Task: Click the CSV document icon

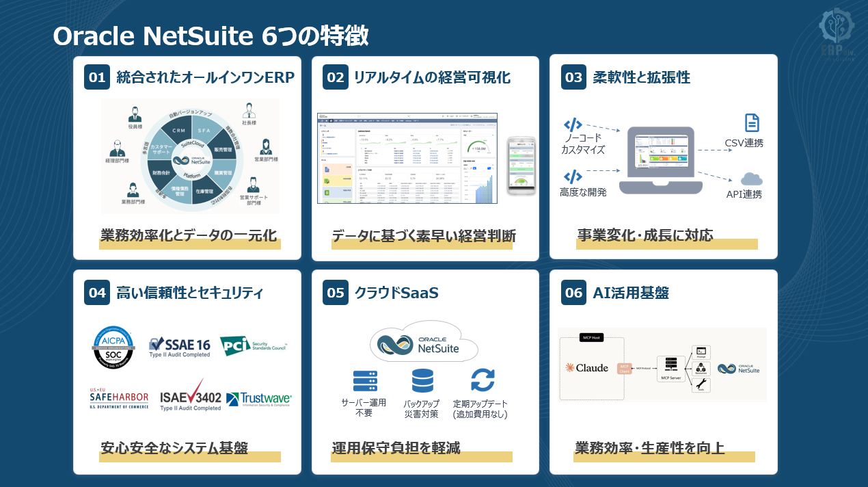Action: (752, 123)
